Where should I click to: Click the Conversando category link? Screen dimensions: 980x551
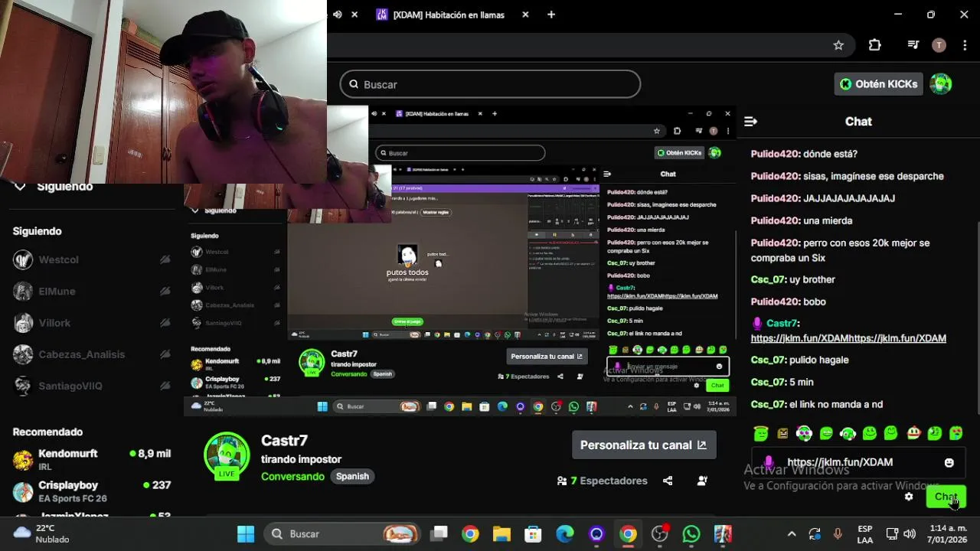[x=293, y=476]
